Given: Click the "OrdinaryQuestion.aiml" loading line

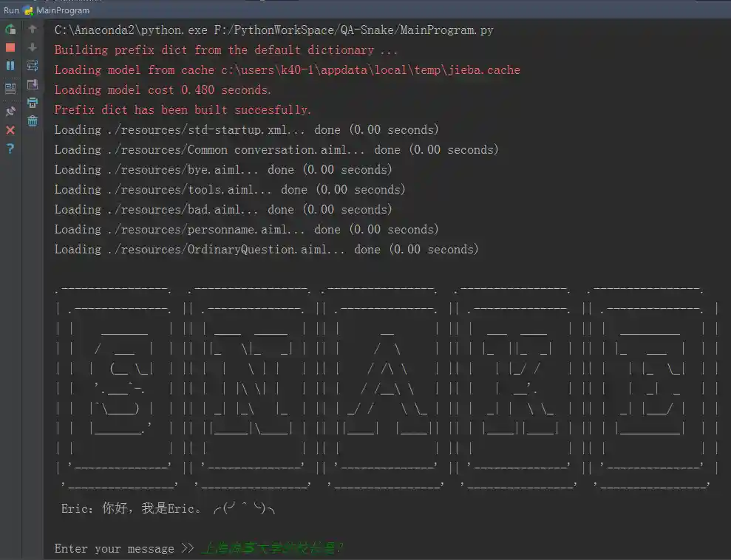Looking at the screenshot, I should [267, 250].
